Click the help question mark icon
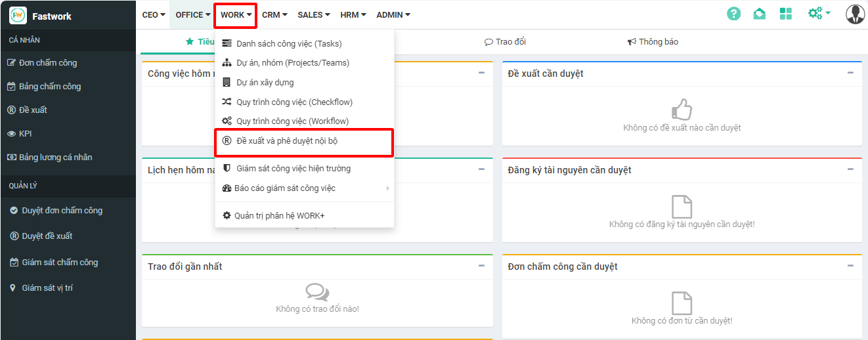The width and height of the screenshot is (868, 340). (733, 14)
